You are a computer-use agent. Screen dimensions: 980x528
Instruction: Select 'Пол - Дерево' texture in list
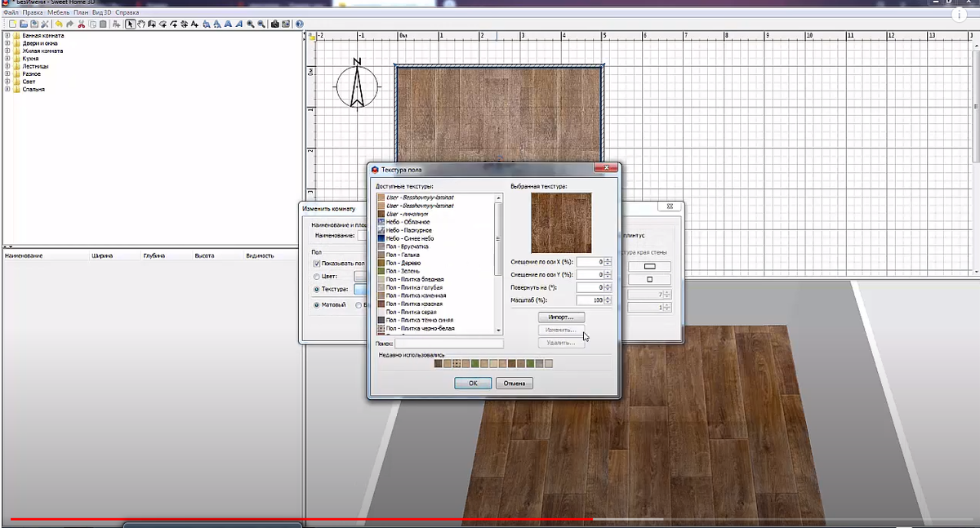pyautogui.click(x=404, y=263)
